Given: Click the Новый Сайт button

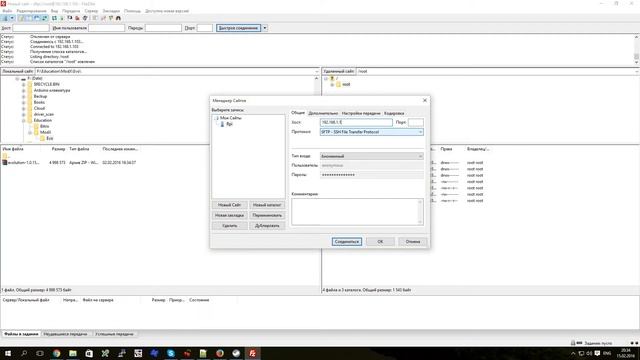Looking at the screenshot, I should (x=229, y=205).
